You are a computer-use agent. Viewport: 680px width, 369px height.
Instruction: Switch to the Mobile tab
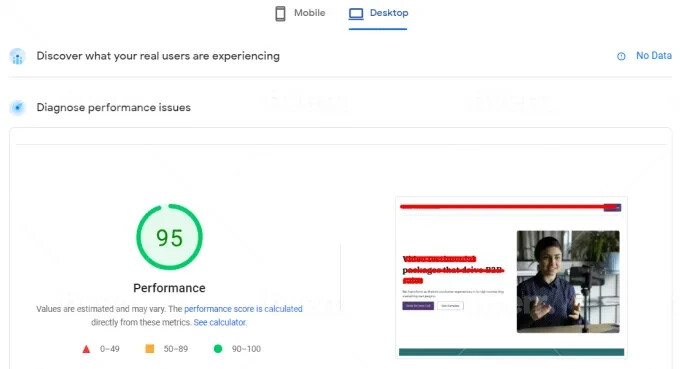[300, 13]
